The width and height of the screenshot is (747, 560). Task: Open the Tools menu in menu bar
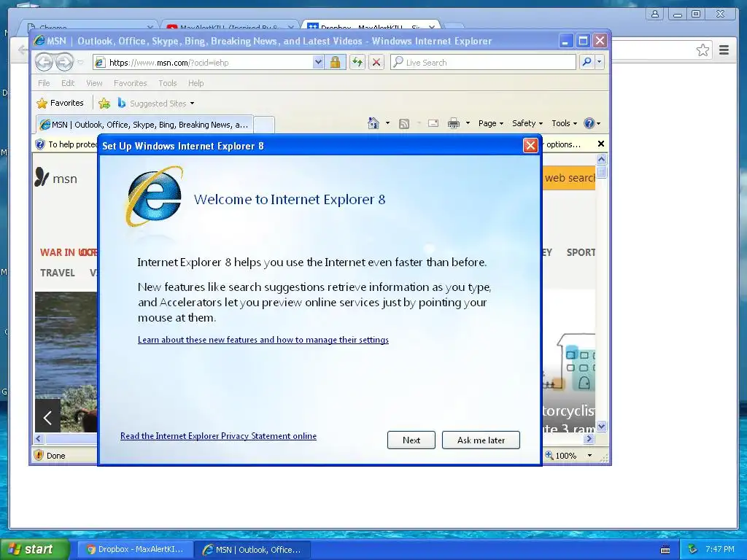click(x=168, y=83)
